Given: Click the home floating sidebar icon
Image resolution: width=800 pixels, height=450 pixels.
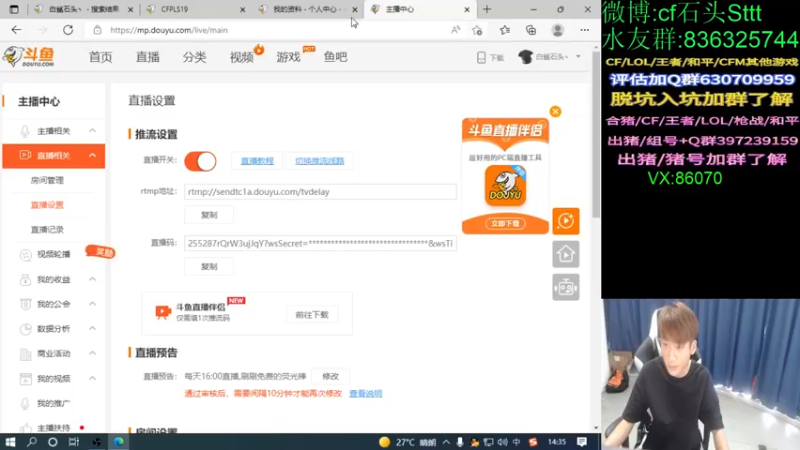Looking at the screenshot, I should tap(566, 254).
